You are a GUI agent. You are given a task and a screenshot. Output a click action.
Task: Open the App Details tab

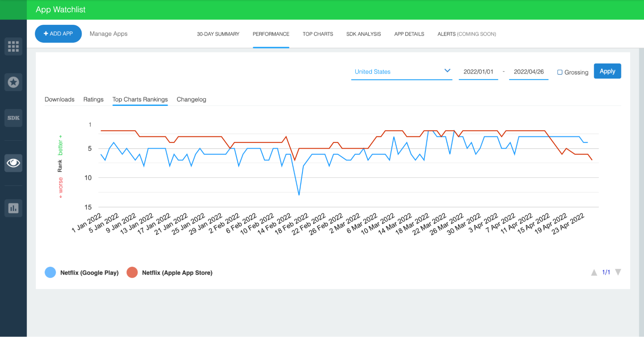[x=409, y=34]
